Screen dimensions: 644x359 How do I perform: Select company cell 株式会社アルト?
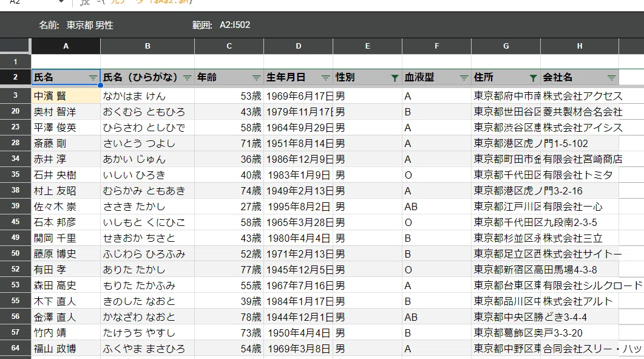click(x=580, y=301)
